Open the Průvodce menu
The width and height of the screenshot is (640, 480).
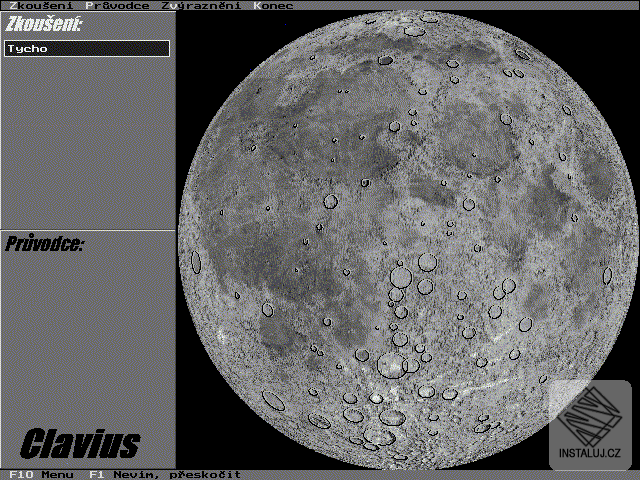(118, 5)
